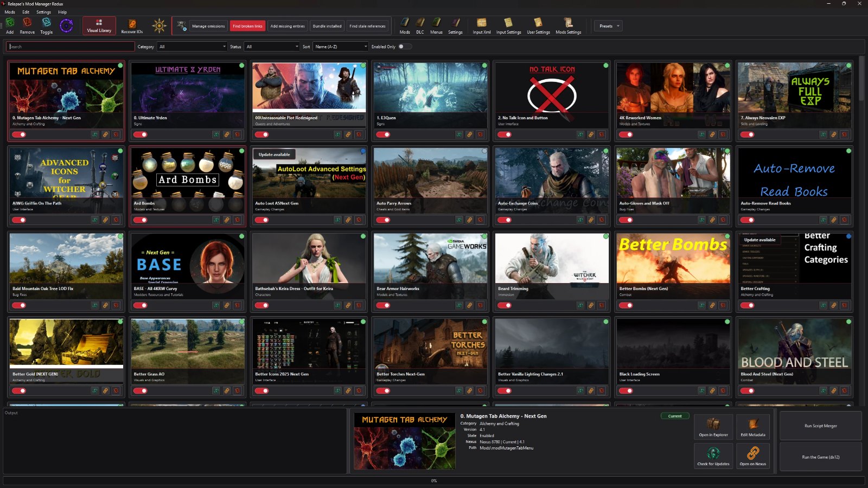
Task: Open the Settings menu in the menu bar
Action: tap(43, 12)
